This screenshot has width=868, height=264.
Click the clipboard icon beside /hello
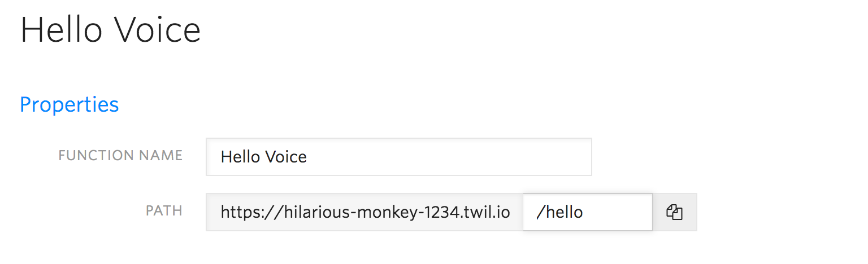pyautogui.click(x=675, y=212)
